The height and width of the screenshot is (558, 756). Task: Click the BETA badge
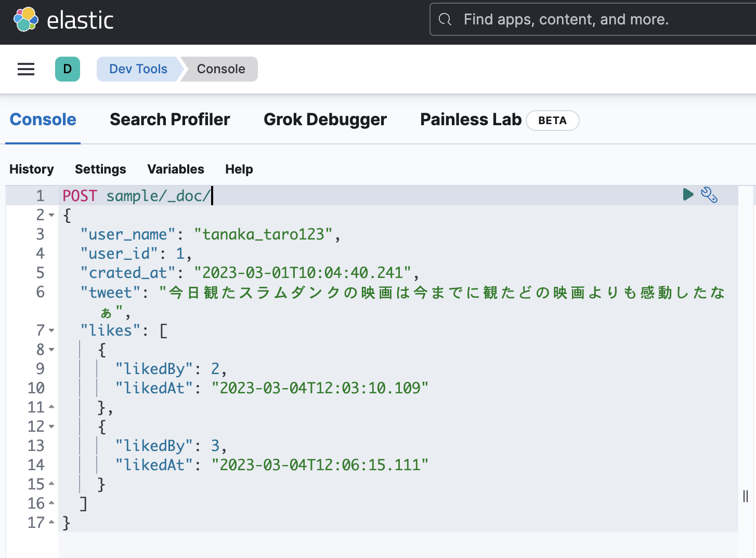click(553, 121)
